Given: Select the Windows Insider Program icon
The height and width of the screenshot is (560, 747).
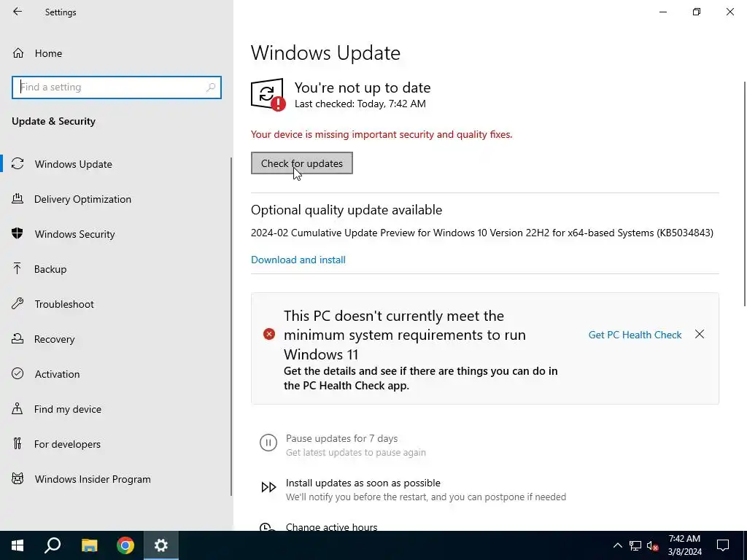Looking at the screenshot, I should (x=18, y=478).
